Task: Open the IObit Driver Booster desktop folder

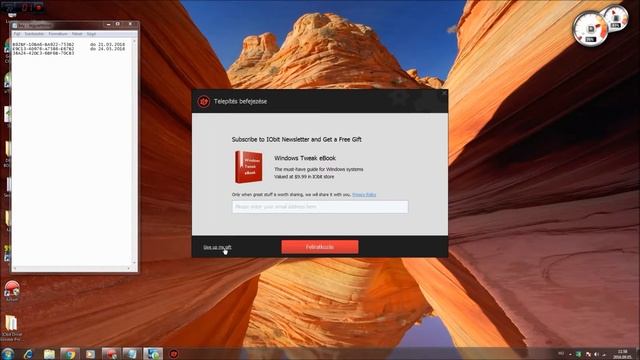Action: 11,328
